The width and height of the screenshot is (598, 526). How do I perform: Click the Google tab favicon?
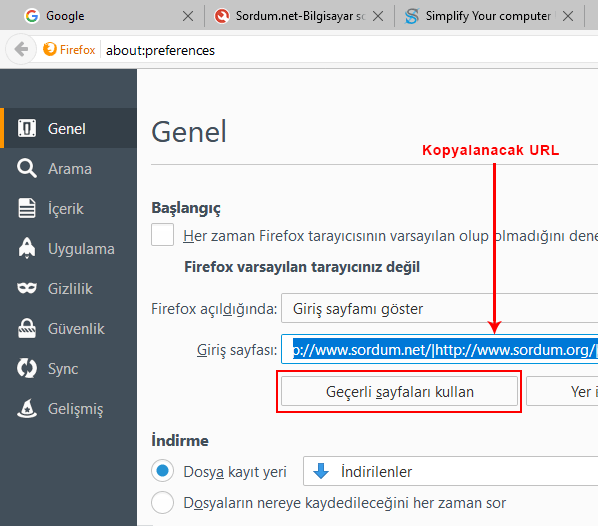[32, 16]
